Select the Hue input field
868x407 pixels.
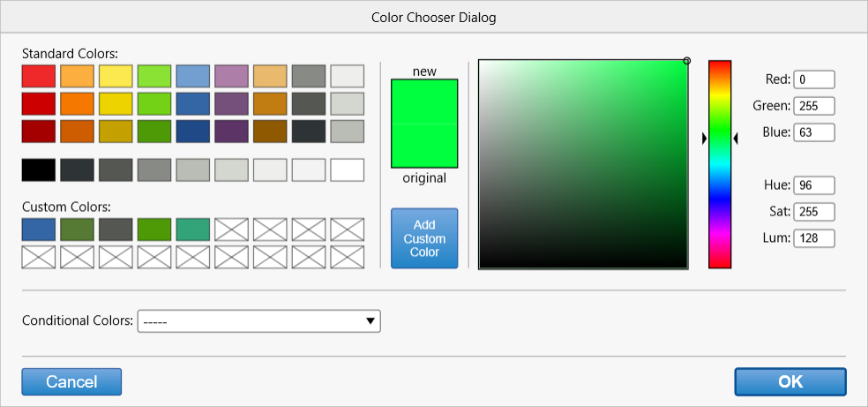[x=813, y=185]
